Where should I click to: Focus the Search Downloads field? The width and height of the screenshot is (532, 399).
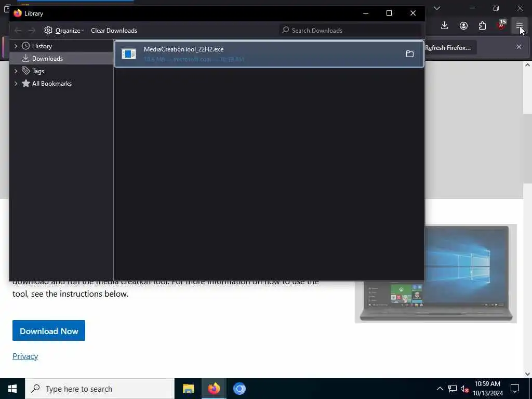(350, 31)
